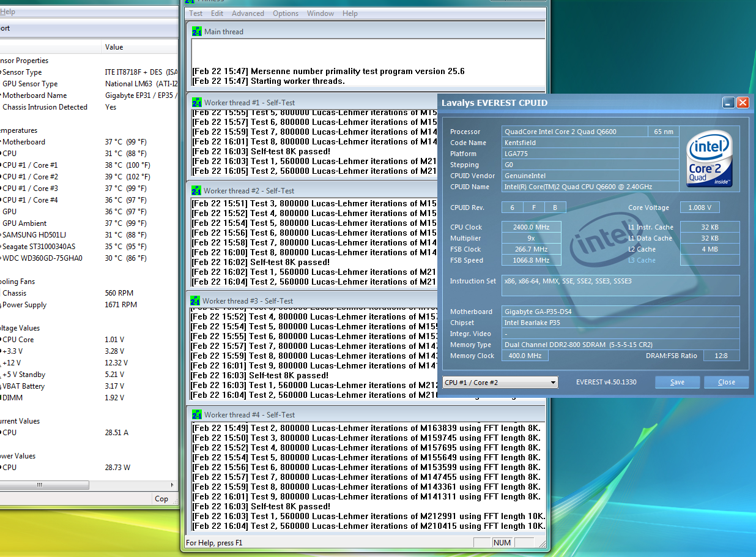Open the Test menu in Prime95
This screenshot has height=557, width=756.
pyautogui.click(x=196, y=13)
